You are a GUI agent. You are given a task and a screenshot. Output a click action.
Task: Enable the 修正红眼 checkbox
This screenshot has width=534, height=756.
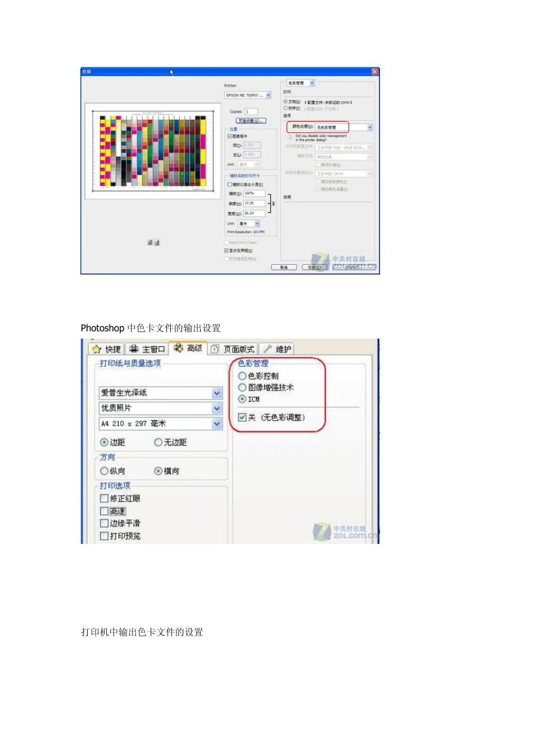point(104,498)
